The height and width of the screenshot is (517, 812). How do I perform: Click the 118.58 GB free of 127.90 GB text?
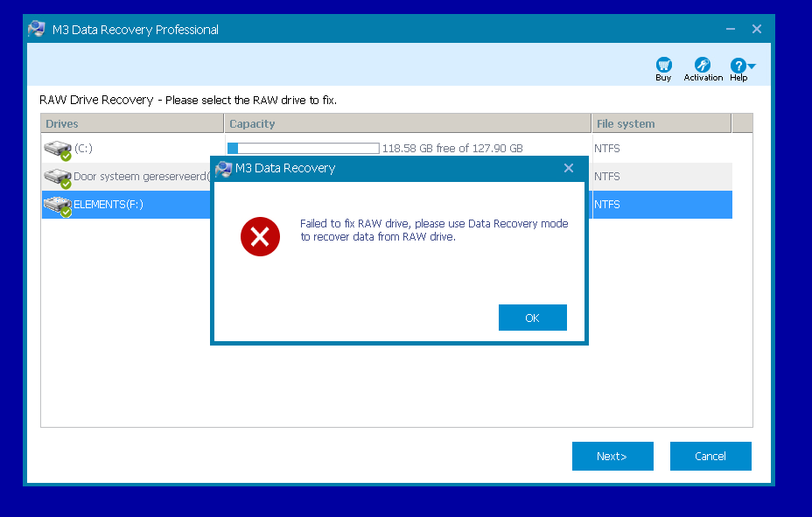point(452,149)
